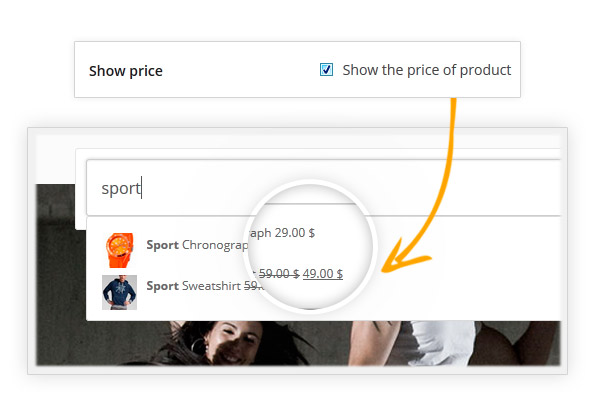This screenshot has height=405, width=600.
Task: Click the 49.00 $ sale price
Action: pos(323,274)
